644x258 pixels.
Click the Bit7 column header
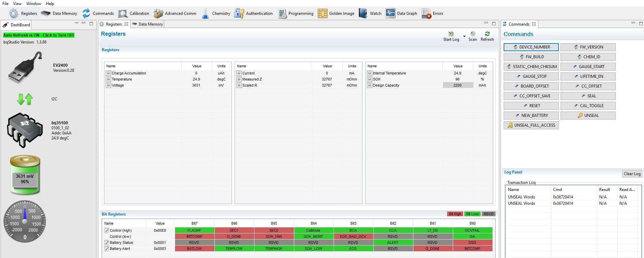(x=194, y=223)
